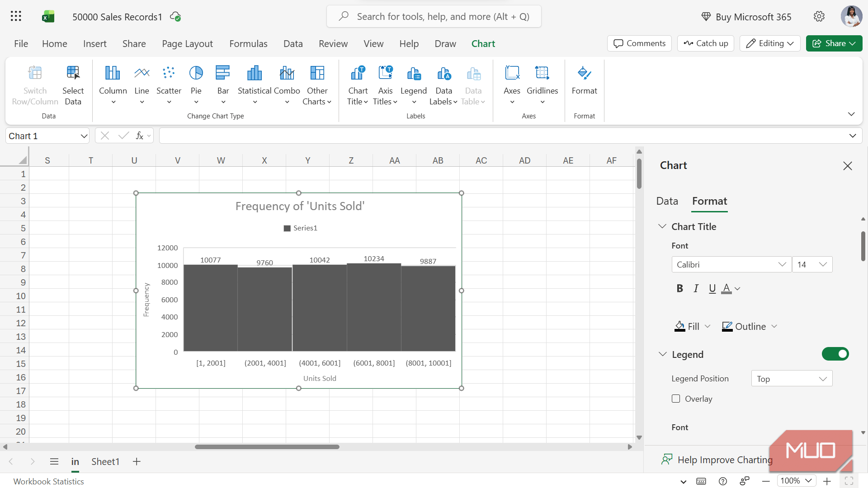
Task: Open the Combo chart menu
Action: coord(287,85)
